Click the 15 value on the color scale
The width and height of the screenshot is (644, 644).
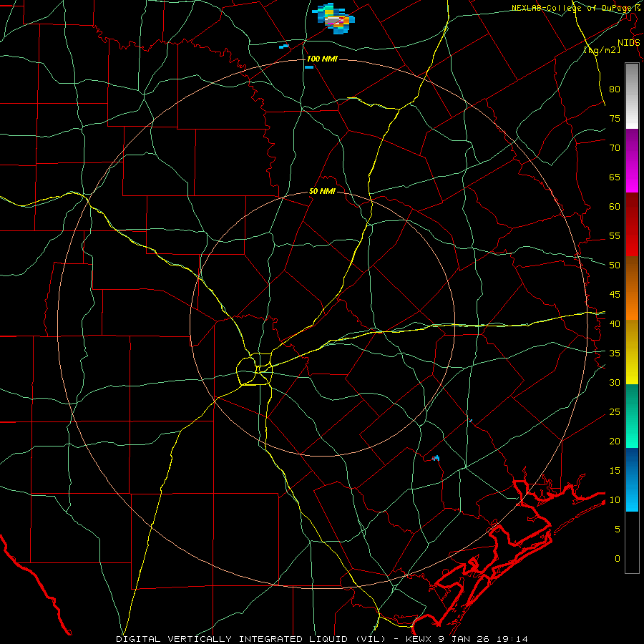pyautogui.click(x=615, y=471)
